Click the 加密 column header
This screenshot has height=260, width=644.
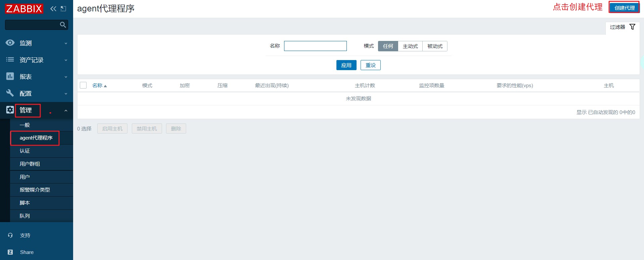tap(185, 86)
